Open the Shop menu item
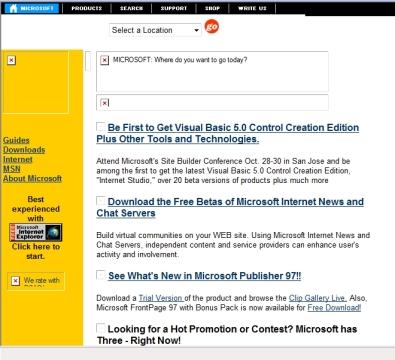The height and width of the screenshot is (360, 395). tap(212, 8)
